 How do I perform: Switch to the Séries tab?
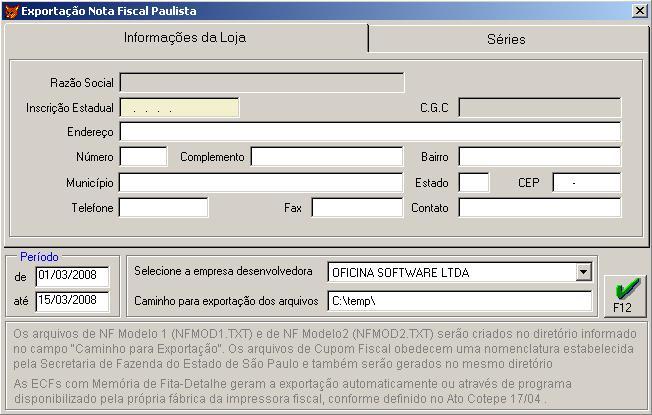click(506, 39)
